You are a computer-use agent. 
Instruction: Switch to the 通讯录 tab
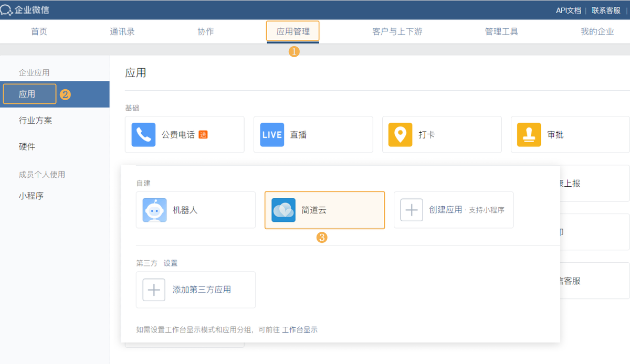(122, 31)
